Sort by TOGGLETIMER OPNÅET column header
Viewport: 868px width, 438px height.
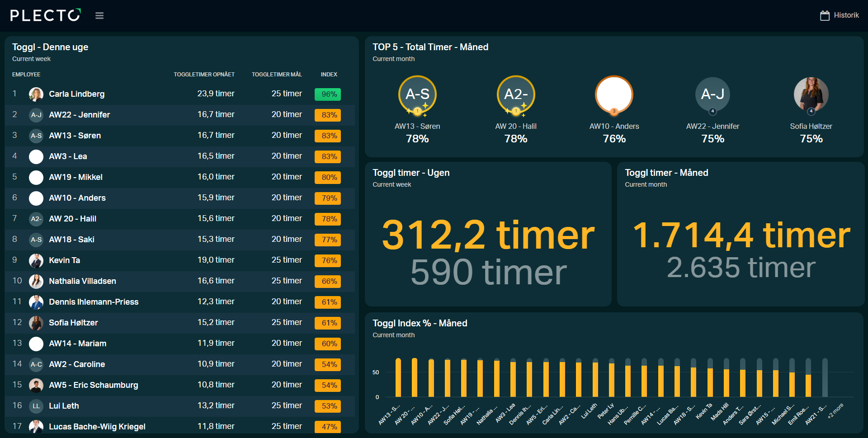click(x=204, y=75)
